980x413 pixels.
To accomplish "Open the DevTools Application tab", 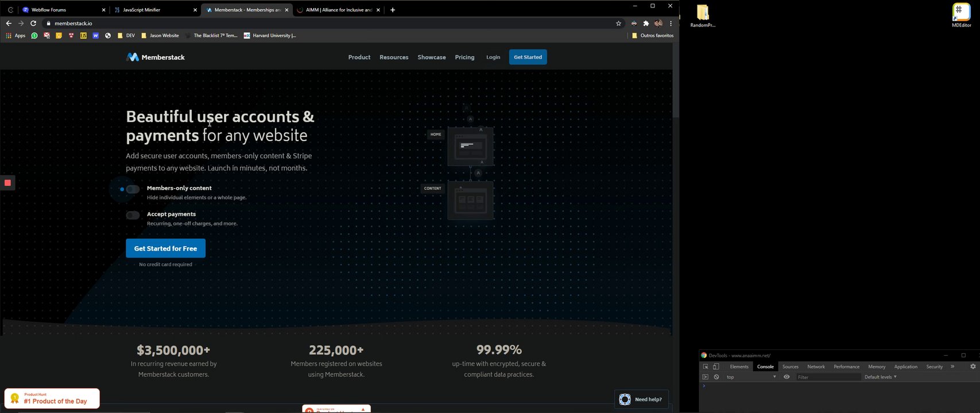I will pos(906,367).
